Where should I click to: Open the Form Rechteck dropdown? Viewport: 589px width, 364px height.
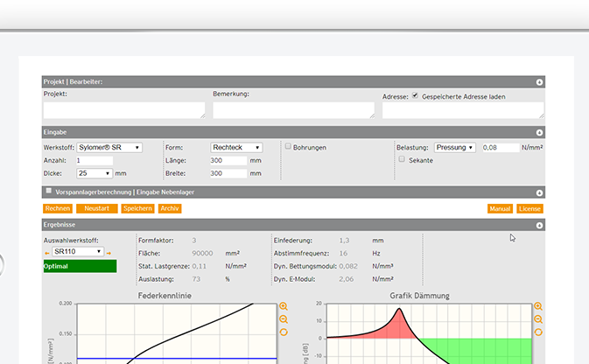click(236, 148)
